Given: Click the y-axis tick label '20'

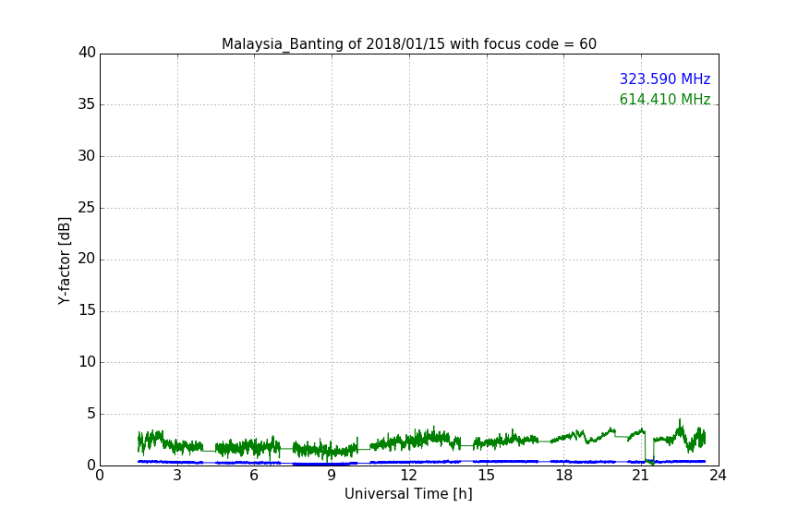Looking at the screenshot, I should (x=87, y=259).
